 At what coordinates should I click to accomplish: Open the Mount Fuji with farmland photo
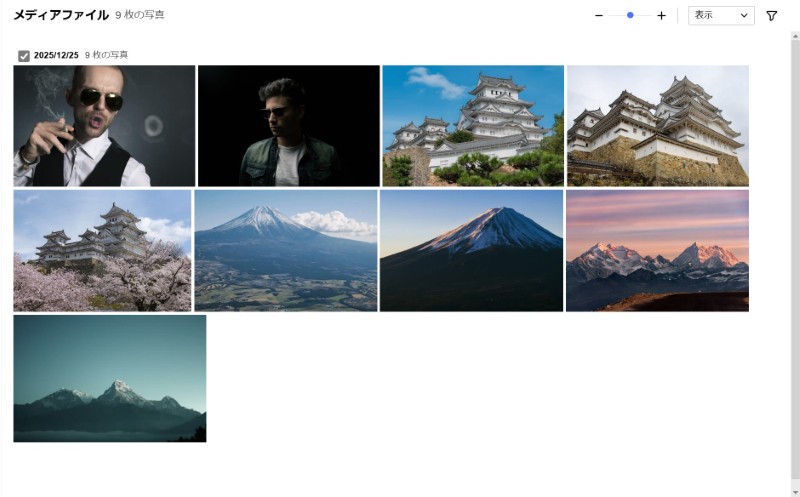[x=286, y=251]
